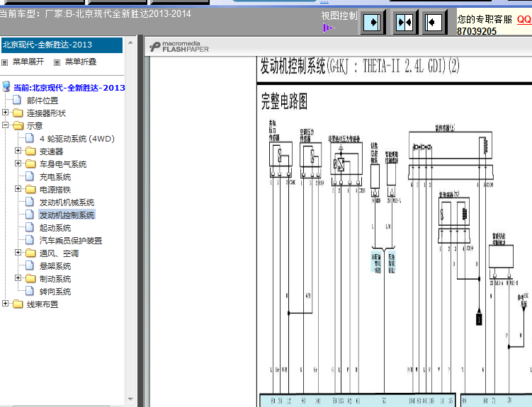Click the page icon for 汽车乘员保护装置
The image size is (532, 407).
30,240
